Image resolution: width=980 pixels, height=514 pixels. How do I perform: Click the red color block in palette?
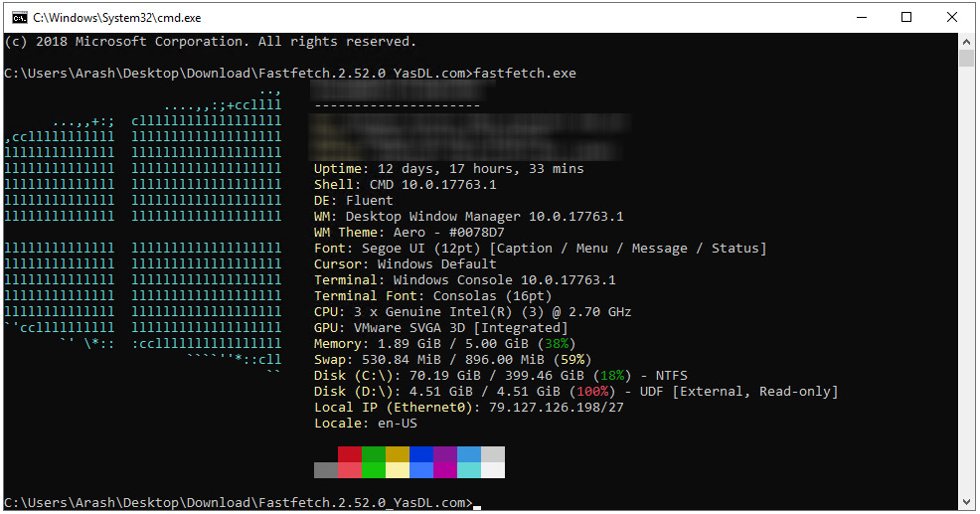pos(350,454)
